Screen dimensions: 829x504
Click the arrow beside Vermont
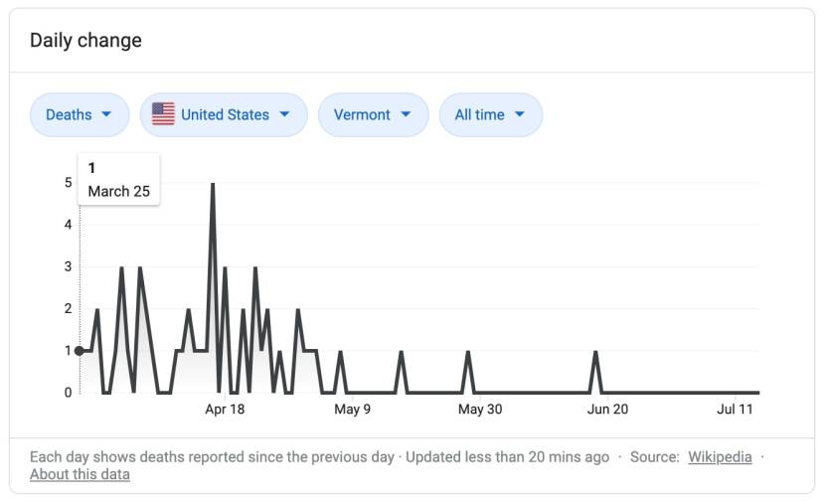pyautogui.click(x=406, y=114)
